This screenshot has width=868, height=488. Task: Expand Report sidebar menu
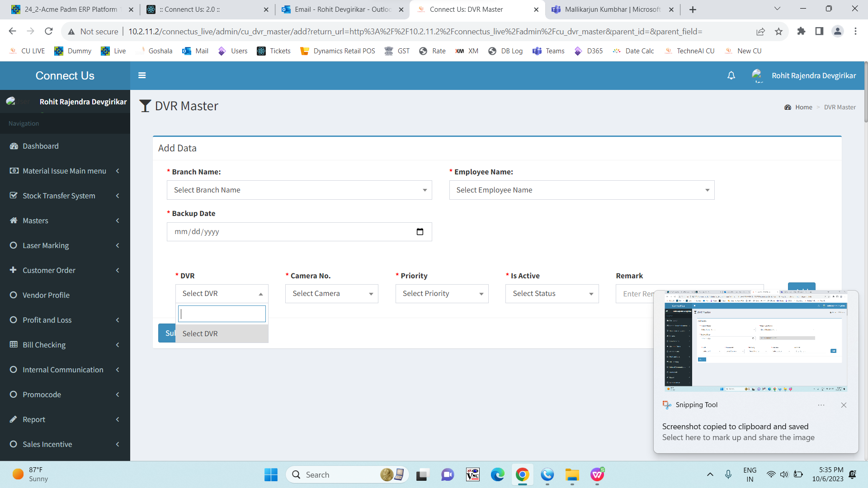pos(65,419)
